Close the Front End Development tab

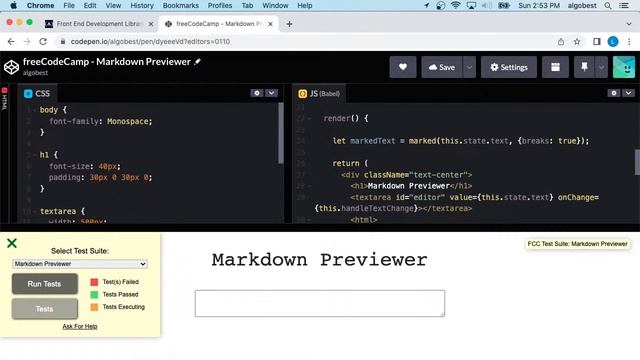coord(151,24)
